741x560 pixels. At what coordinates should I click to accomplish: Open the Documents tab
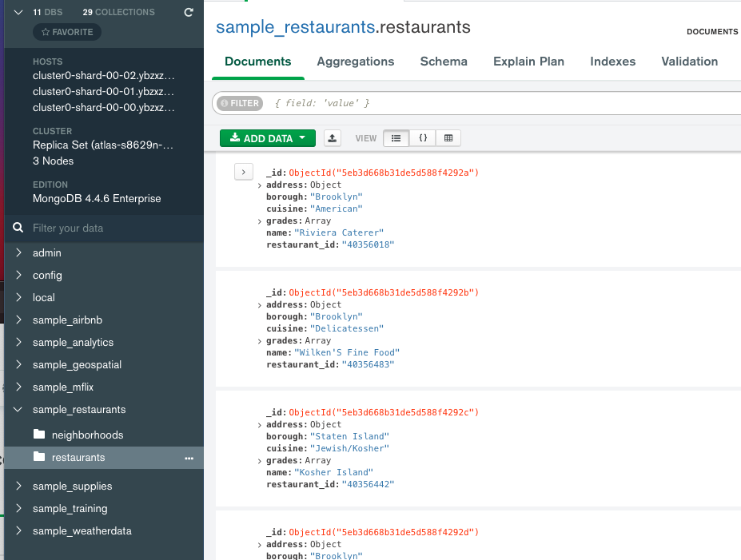point(258,62)
